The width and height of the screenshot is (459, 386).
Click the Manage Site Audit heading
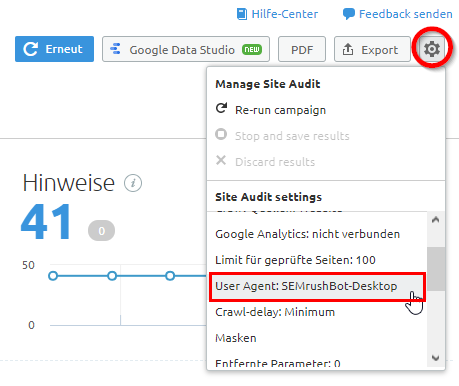268,84
